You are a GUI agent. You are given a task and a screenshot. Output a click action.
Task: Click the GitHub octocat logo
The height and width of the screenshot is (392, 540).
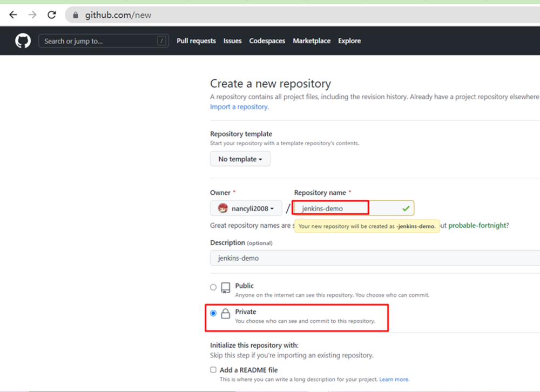(x=23, y=41)
